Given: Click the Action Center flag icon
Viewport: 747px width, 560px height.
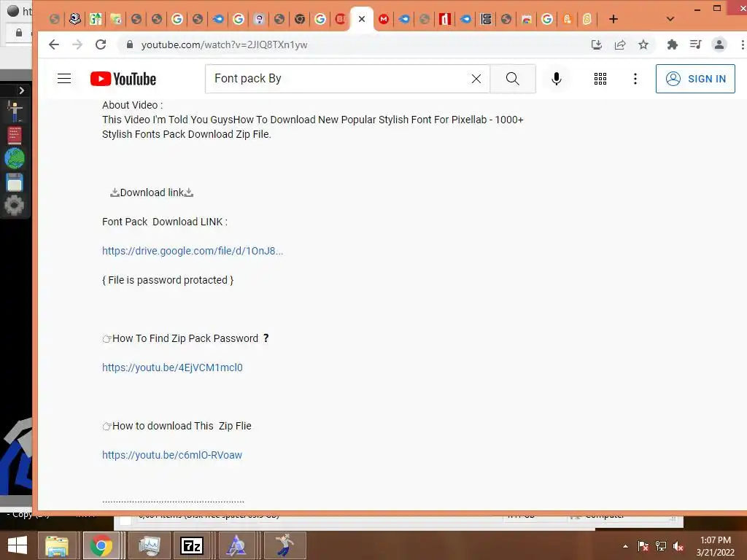Looking at the screenshot, I should (643, 546).
